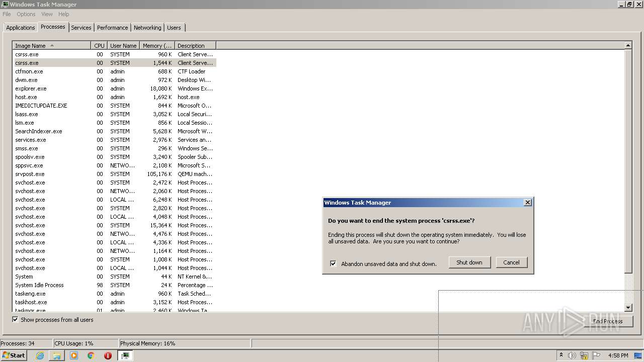This screenshot has height=362, width=644.
Task: Click the End Process button
Action: 608,321
